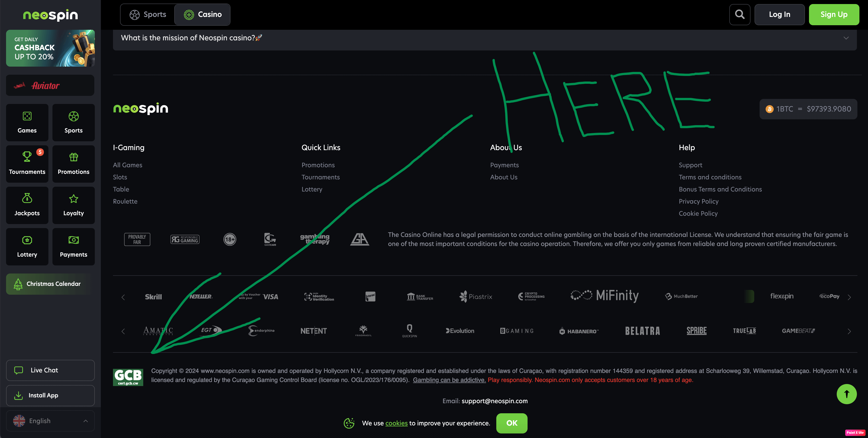This screenshot has height=438, width=868.
Task: Click the neospin logo in the footer
Action: [x=140, y=108]
